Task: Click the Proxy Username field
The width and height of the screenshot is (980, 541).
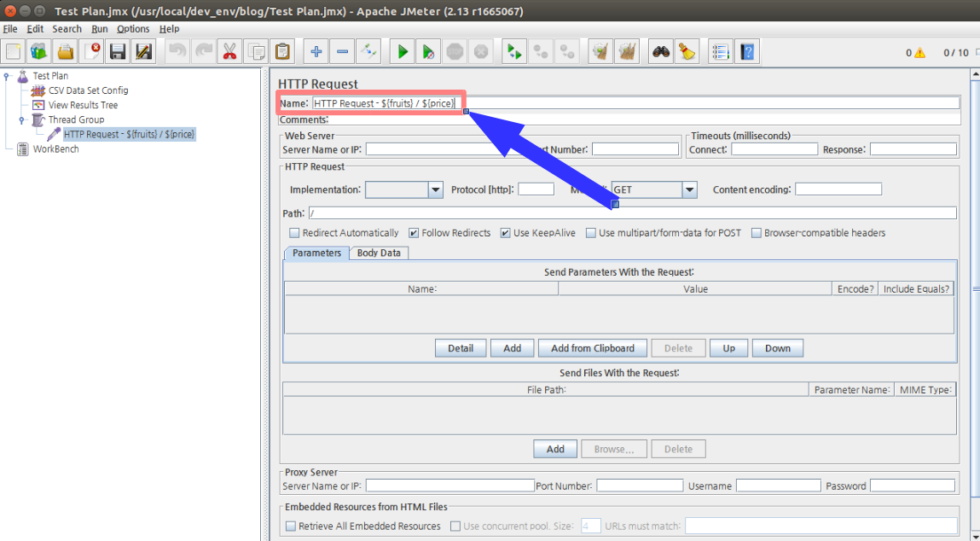Action: 778,486
